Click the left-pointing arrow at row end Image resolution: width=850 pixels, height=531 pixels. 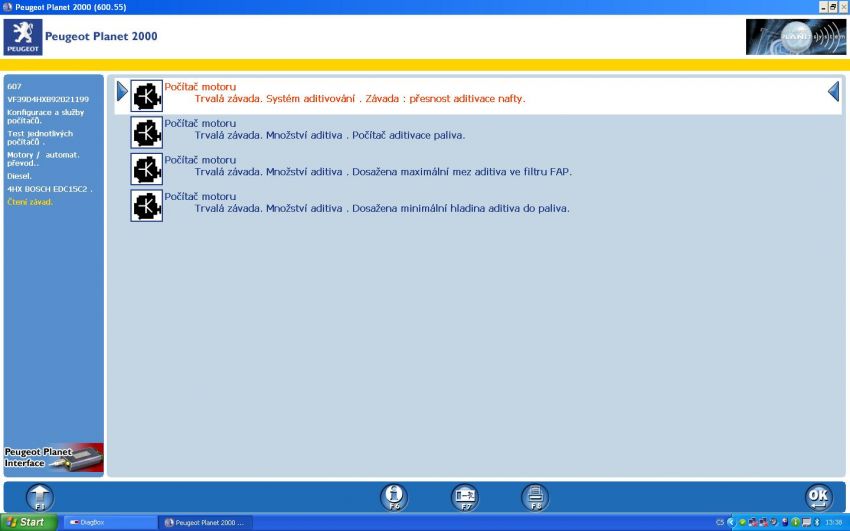point(833,92)
